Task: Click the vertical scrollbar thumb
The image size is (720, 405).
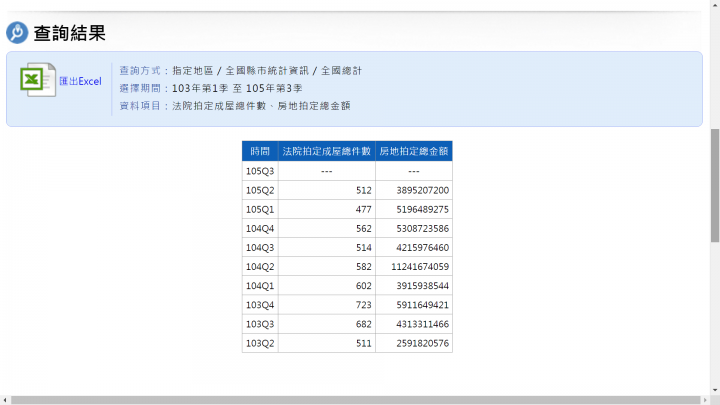Action: pyautogui.click(x=715, y=186)
